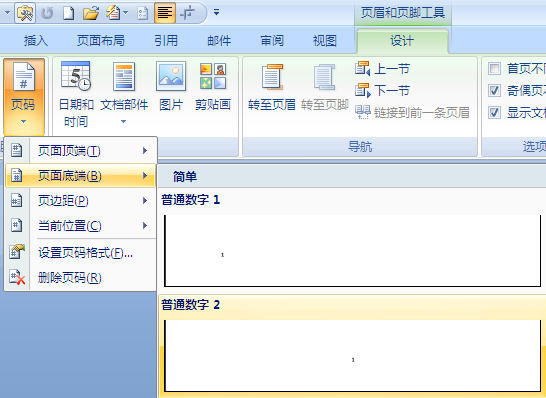Expand the 文档部件 dropdown arrow
Screen dimensions: 546x398
click(x=124, y=122)
